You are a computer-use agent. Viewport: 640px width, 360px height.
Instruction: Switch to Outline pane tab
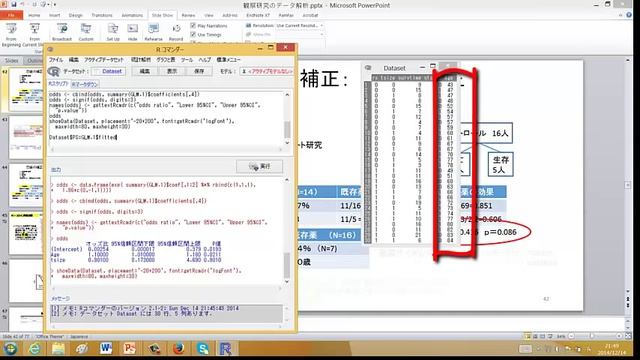34,60
